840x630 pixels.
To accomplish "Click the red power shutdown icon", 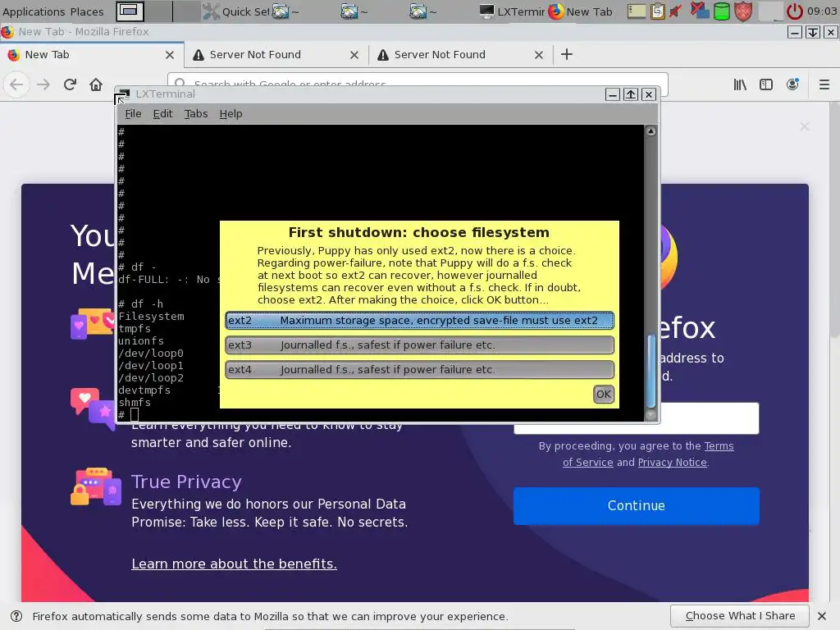I will (x=794, y=11).
